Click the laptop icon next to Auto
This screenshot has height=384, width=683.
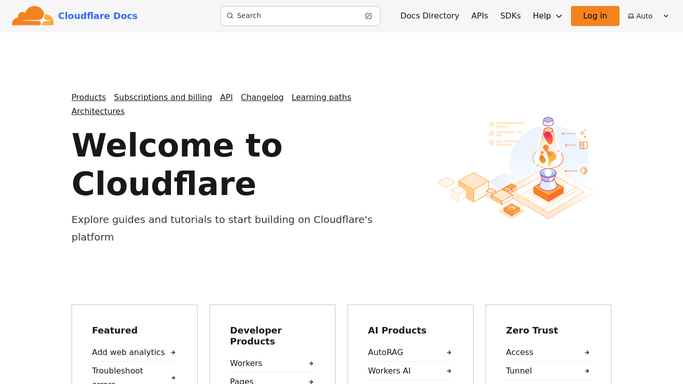pos(631,16)
